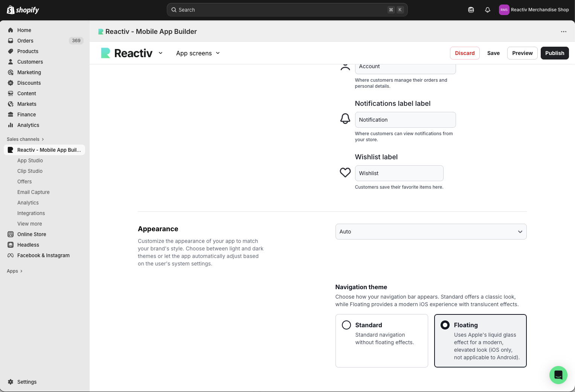Open the Appearance Auto dropdown
The width and height of the screenshot is (575, 392).
[431, 232]
